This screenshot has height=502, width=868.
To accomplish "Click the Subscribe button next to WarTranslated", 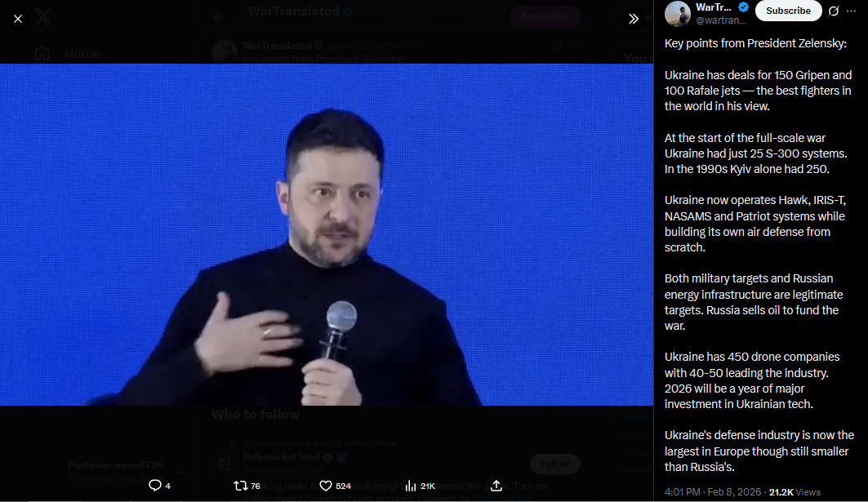I will (788, 11).
